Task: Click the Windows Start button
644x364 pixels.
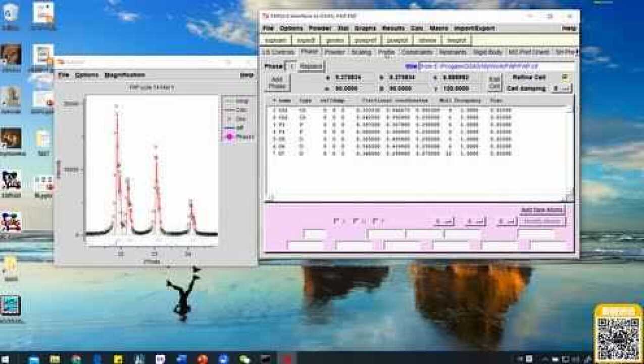Action: (x=6, y=359)
